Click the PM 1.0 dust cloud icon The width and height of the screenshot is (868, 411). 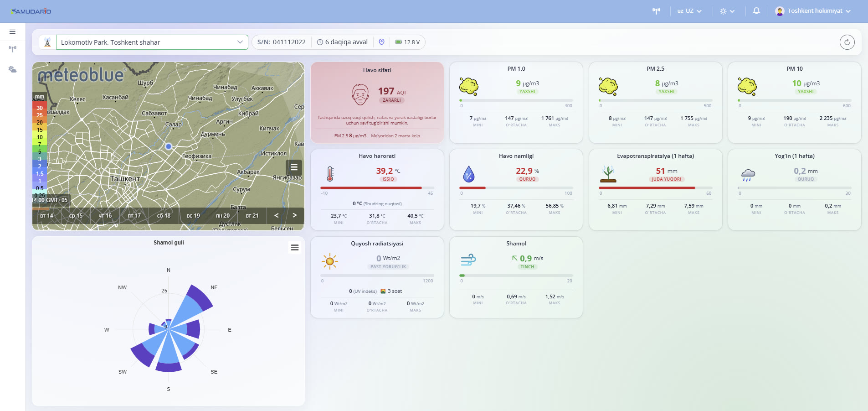[x=469, y=86]
